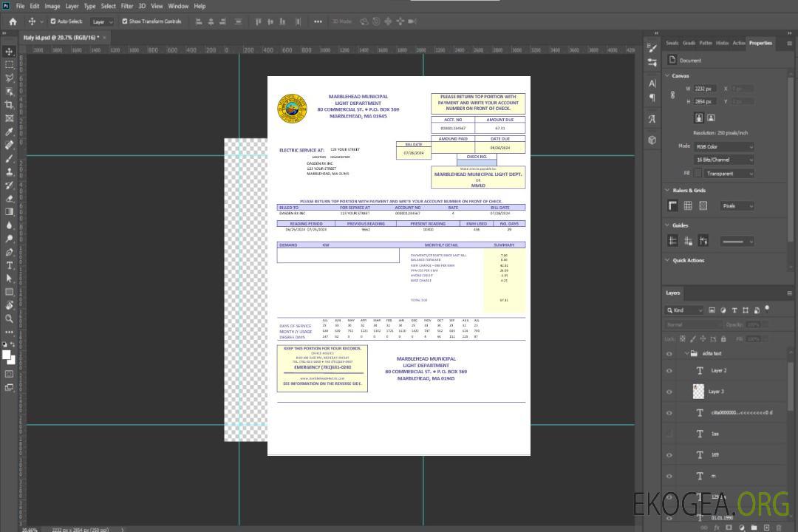This screenshot has width=798, height=532.
Task: Switch to the History panel tab
Action: tap(722, 43)
